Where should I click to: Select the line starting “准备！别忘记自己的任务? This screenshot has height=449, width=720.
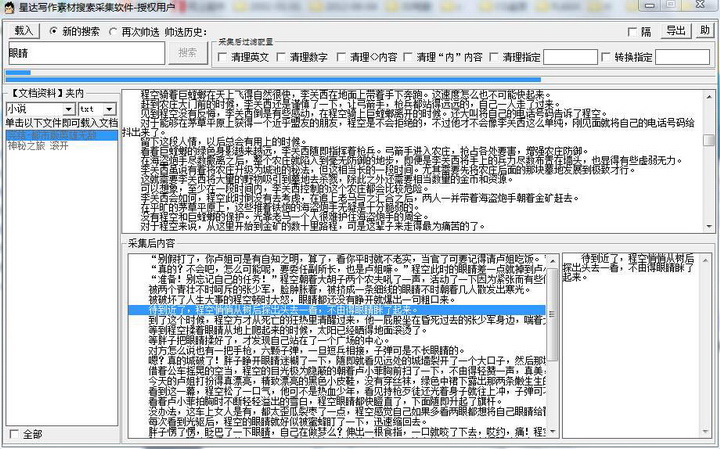coord(337,280)
